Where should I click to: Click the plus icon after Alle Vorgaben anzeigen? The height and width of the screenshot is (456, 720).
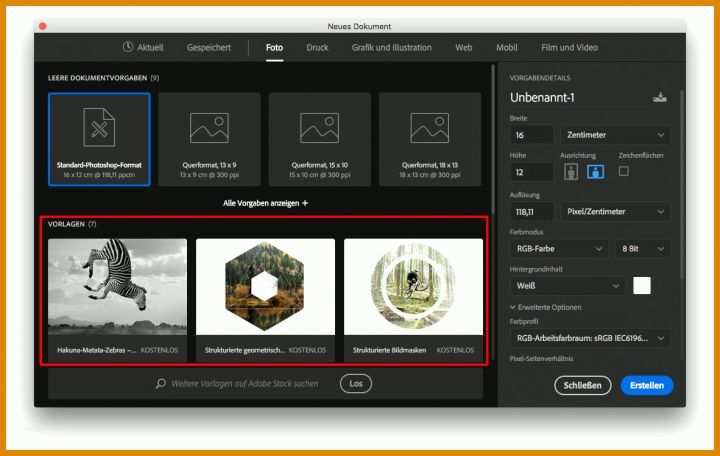[x=305, y=203]
